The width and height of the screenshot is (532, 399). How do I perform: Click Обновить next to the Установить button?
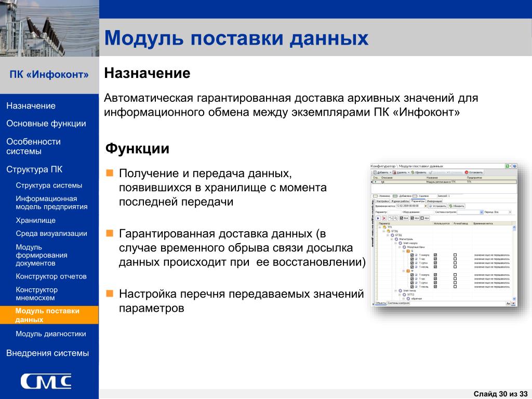tap(457, 206)
